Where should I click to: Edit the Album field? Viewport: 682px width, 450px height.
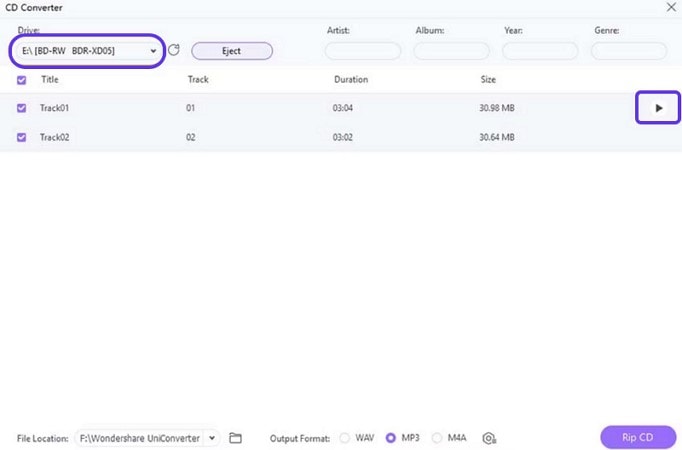coord(451,51)
